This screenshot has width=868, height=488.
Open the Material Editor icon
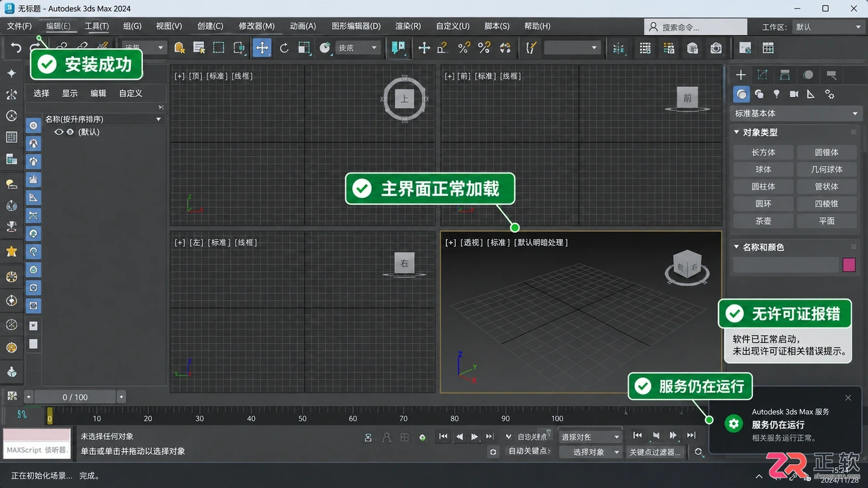pyautogui.click(x=693, y=48)
